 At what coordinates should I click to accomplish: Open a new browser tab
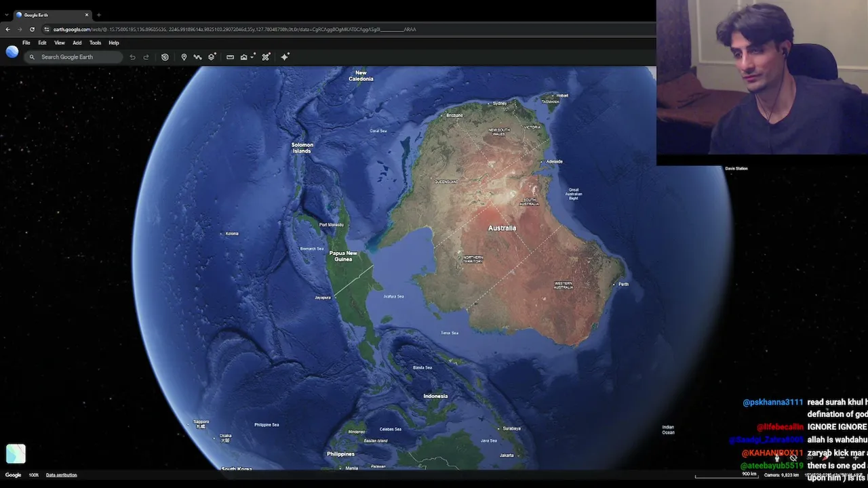coord(98,15)
